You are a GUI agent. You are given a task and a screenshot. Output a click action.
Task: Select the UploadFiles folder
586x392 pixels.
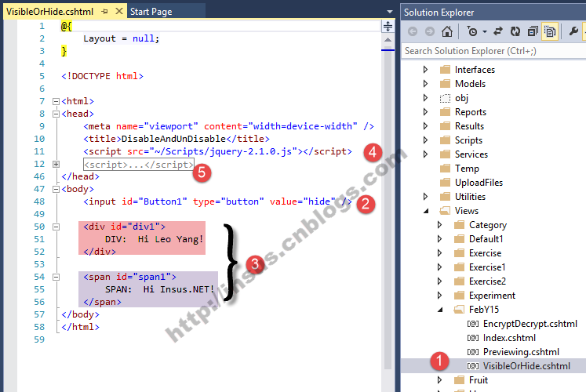(479, 183)
